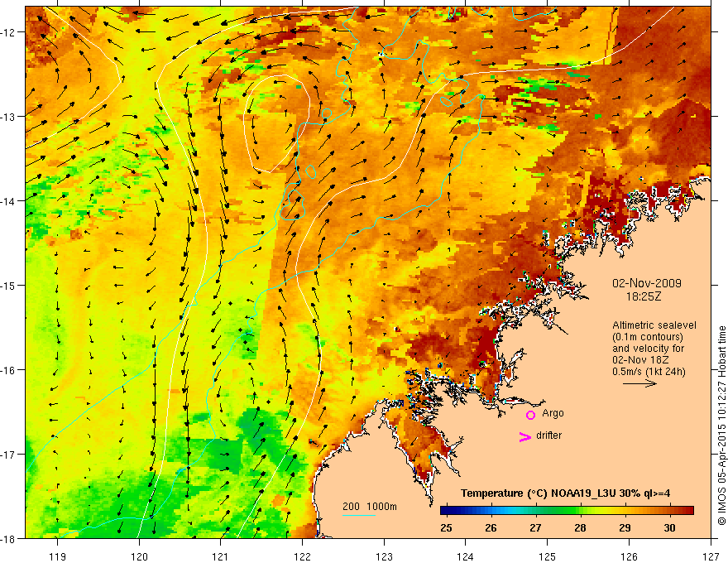Click the '02-Nov 18Z' caption line
The image size is (728, 563).
click(642, 360)
